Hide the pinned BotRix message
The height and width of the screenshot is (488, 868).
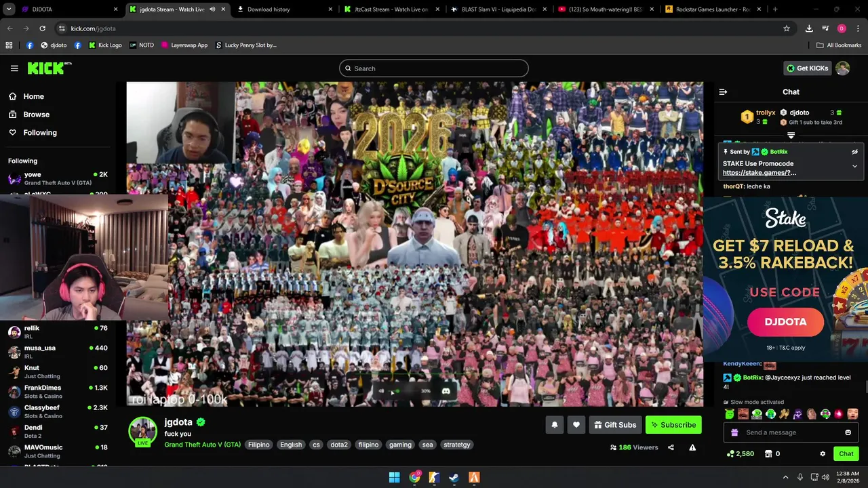(854, 152)
